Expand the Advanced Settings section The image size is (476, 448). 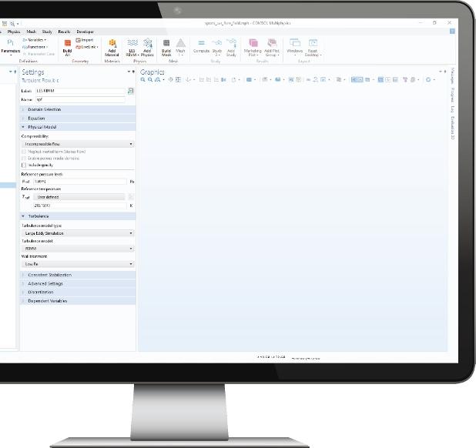(x=78, y=284)
